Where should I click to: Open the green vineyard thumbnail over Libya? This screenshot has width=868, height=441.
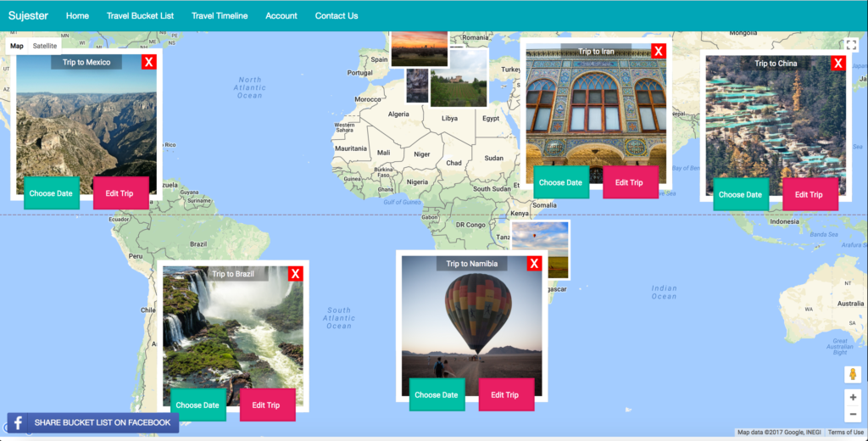pos(459,77)
